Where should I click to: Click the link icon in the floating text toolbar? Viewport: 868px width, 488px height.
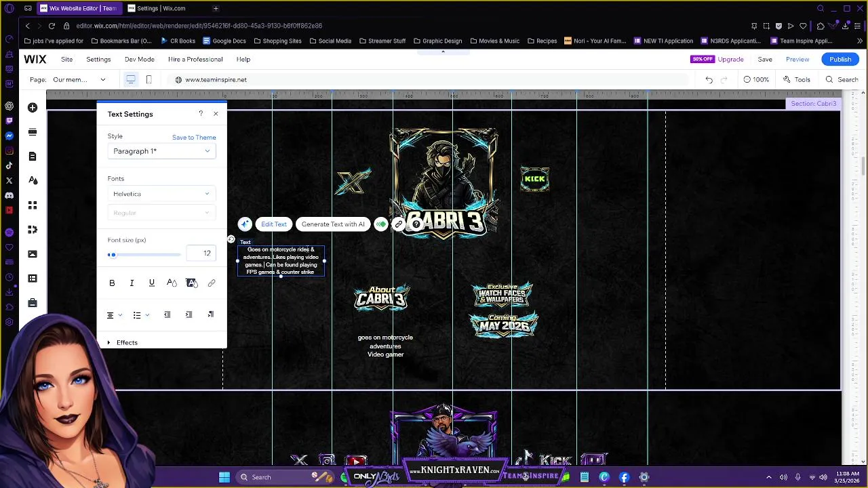pos(399,224)
